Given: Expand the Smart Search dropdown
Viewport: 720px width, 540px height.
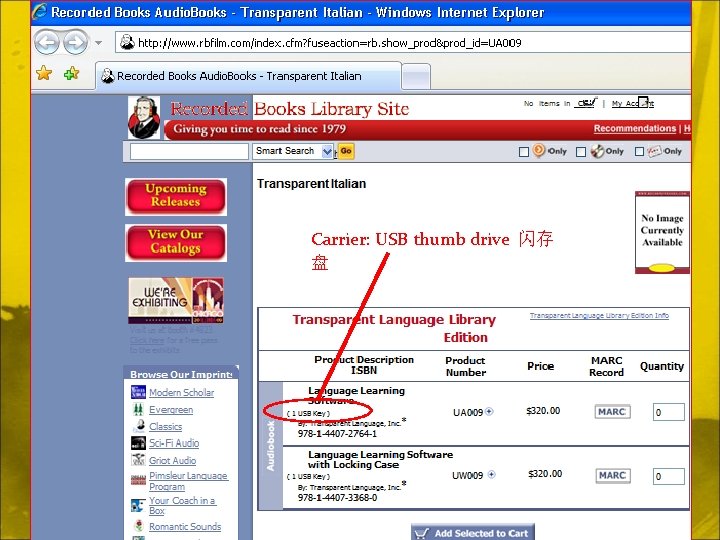Looking at the screenshot, I should click(327, 152).
